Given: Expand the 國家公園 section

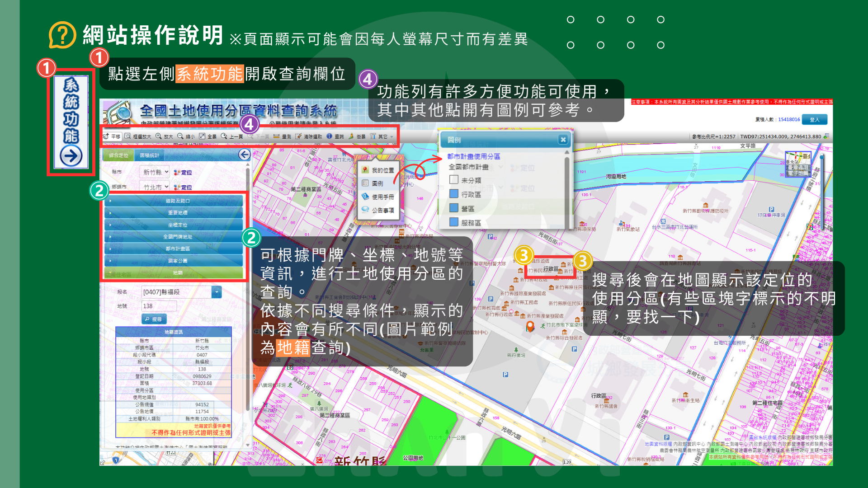Looking at the screenshot, I should tap(174, 261).
